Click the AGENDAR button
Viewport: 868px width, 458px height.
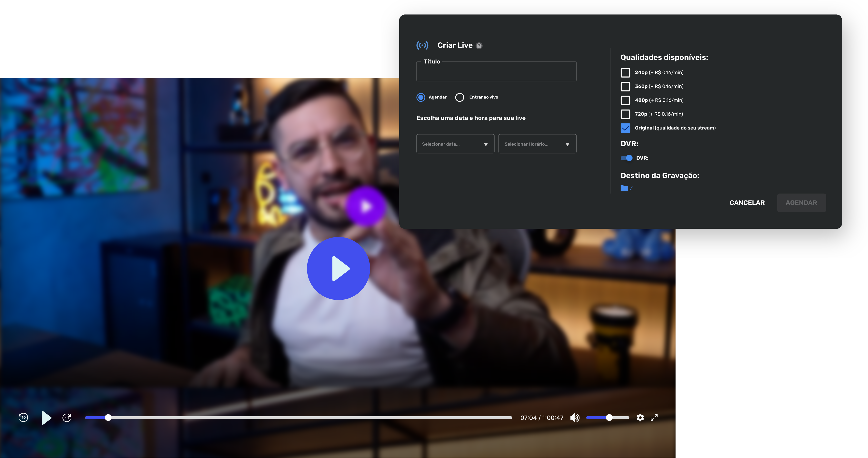tap(801, 203)
